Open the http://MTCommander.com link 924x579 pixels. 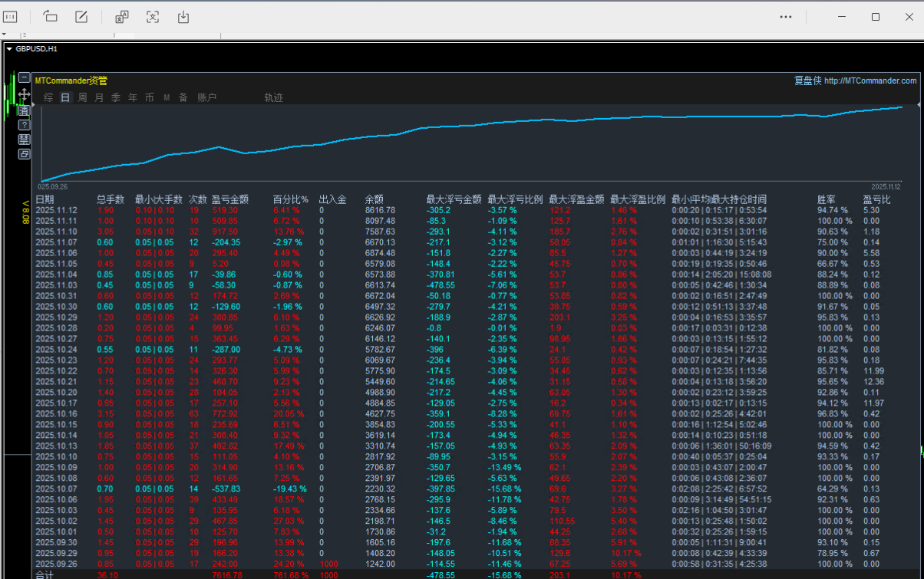[870, 81]
